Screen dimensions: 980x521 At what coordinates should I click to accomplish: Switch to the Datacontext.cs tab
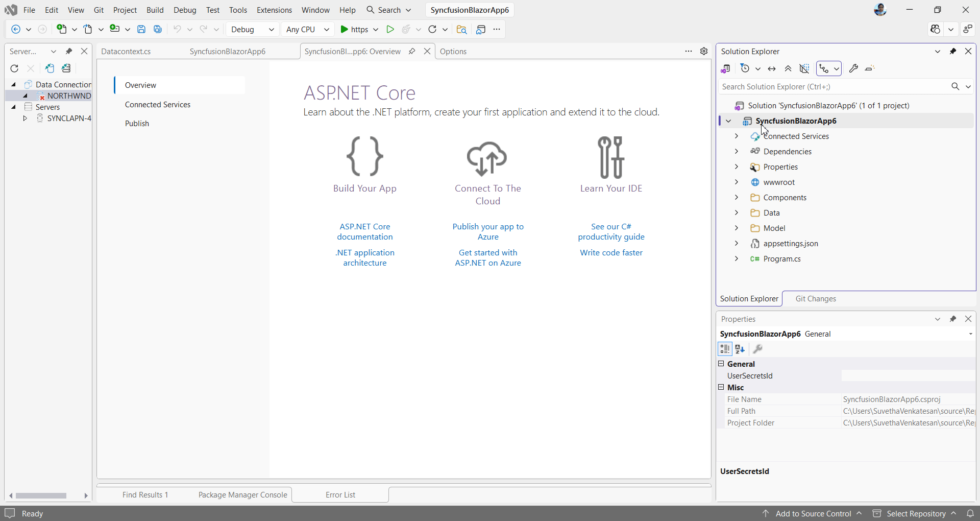pos(126,51)
